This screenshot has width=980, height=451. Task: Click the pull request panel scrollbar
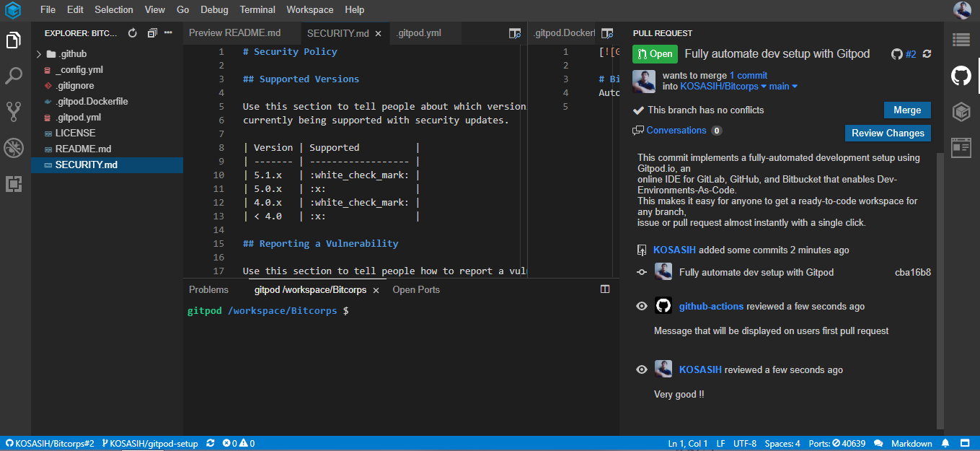(940, 290)
